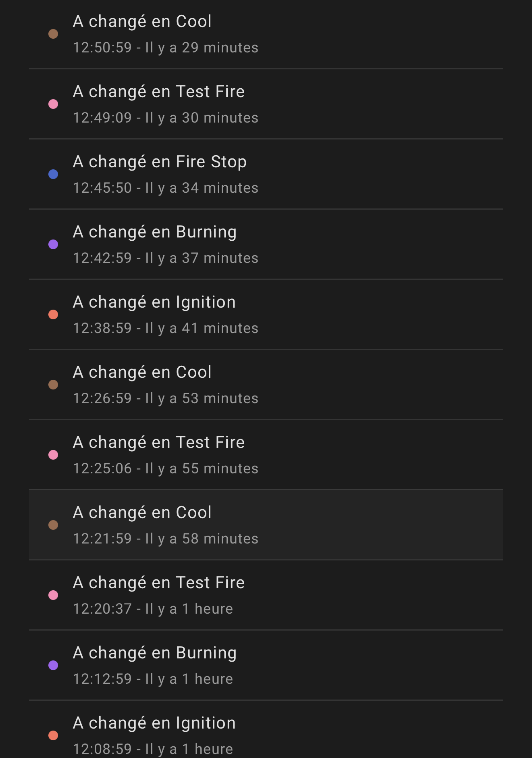Select the Burning entry timestamped 12:12:59

pos(266,665)
